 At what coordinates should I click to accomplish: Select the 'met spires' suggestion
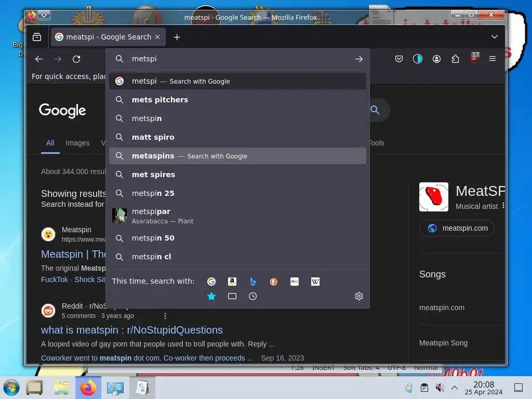coord(237,175)
